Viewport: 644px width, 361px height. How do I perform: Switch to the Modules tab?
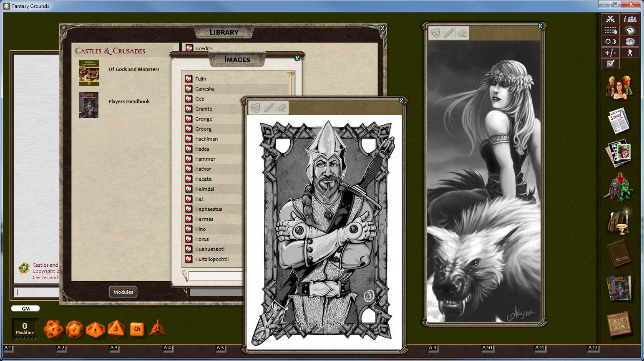point(123,292)
